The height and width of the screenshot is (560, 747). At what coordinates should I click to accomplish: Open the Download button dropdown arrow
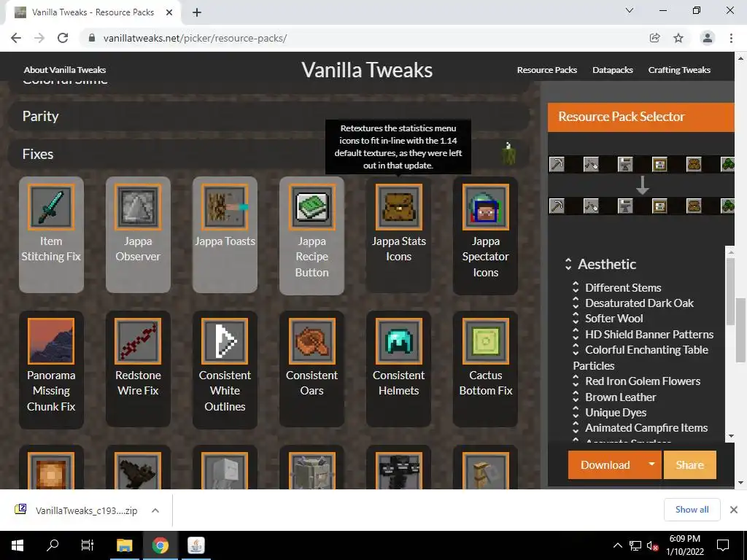coord(651,464)
